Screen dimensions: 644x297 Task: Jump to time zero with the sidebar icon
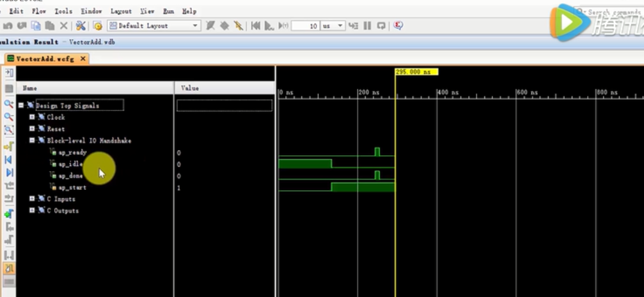coord(9,159)
